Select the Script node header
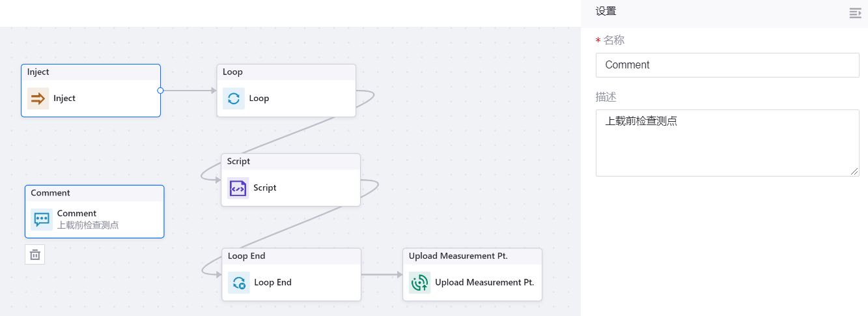868x316 pixels. click(x=290, y=162)
